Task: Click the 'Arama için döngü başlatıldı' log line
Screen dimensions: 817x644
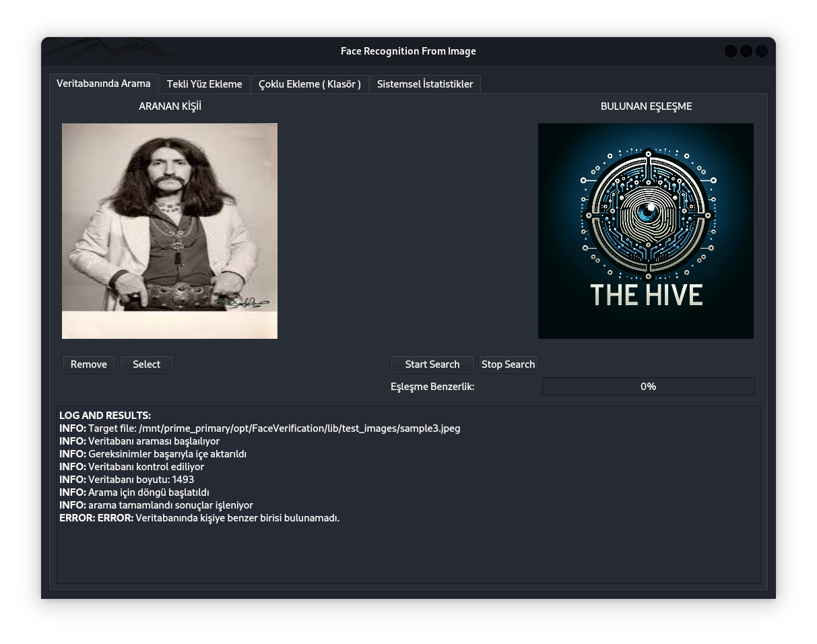Action: tap(135, 492)
